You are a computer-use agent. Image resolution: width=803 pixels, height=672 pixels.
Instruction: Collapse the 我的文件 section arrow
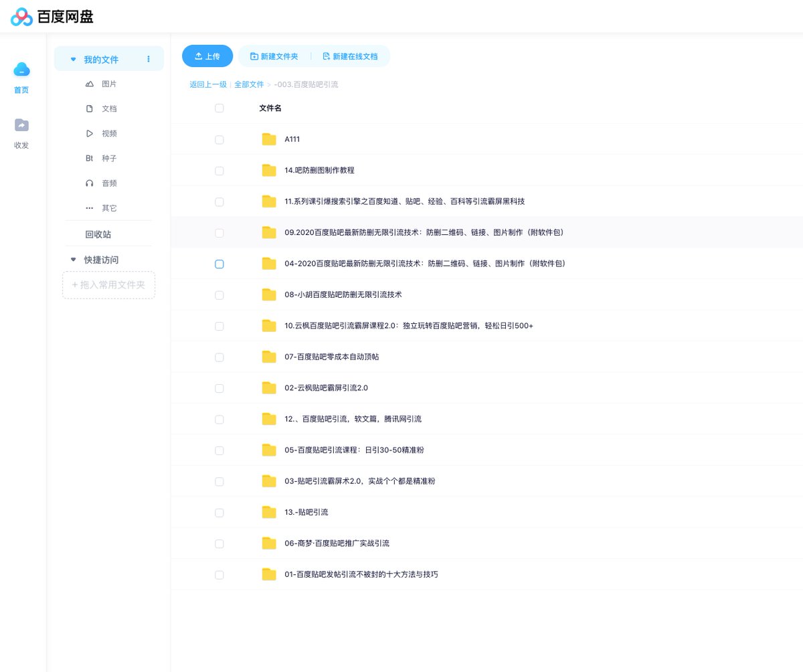(74, 60)
